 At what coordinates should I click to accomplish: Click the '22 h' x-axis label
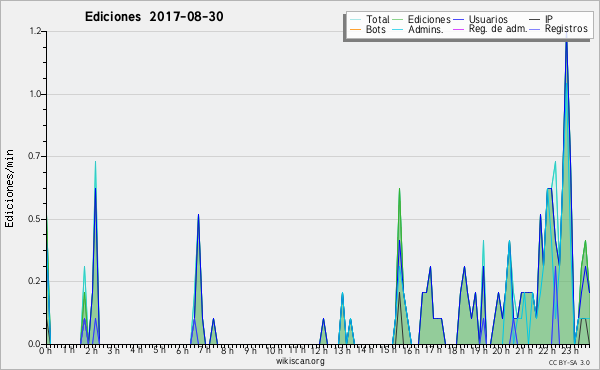pyautogui.click(x=547, y=350)
